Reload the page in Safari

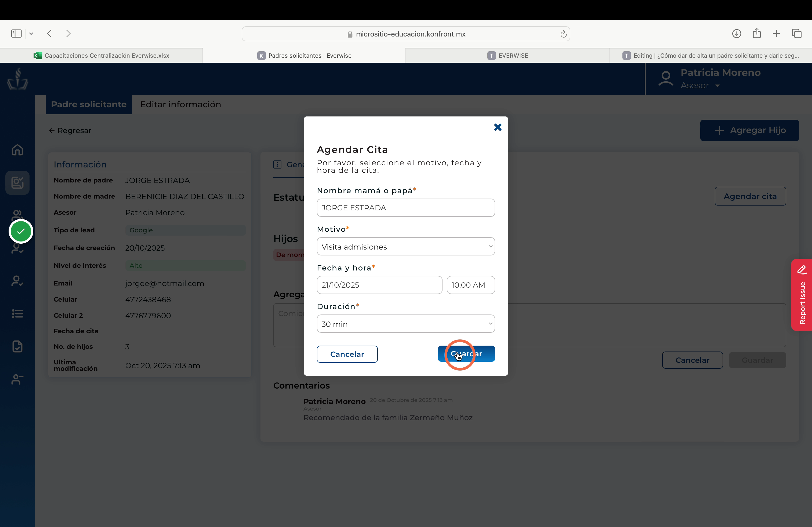563,34
